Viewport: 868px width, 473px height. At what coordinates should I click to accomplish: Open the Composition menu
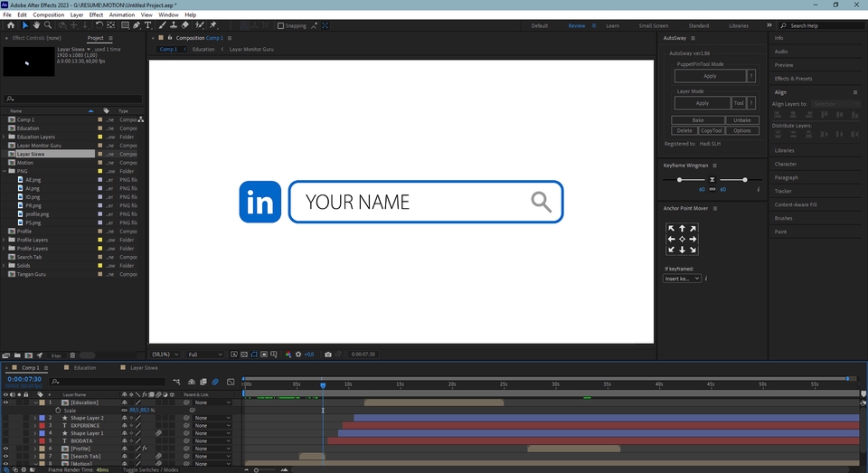[x=48, y=15]
